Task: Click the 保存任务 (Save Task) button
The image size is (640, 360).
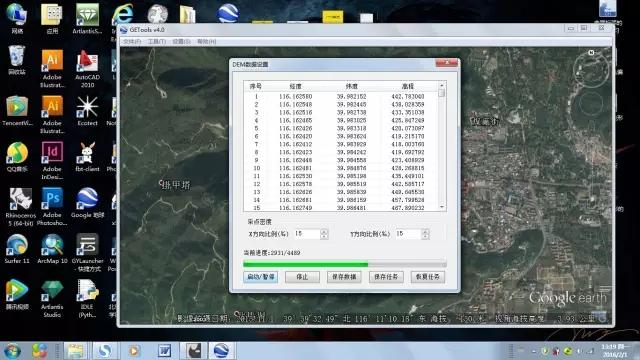Action: [386, 277]
